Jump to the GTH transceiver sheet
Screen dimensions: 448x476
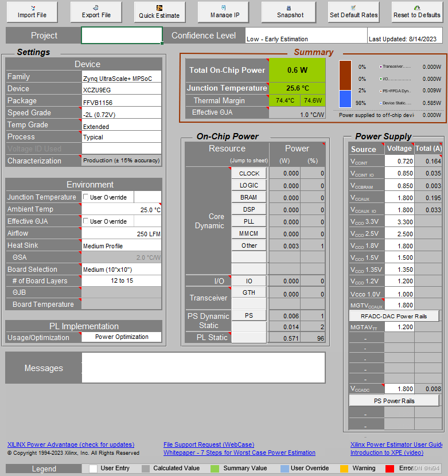coord(249,292)
